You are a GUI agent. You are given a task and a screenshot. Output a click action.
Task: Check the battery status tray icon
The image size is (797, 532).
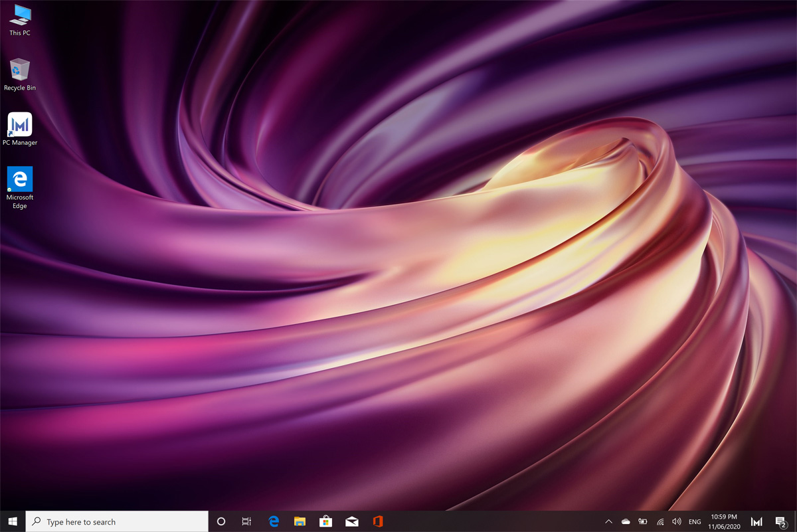[643, 521]
